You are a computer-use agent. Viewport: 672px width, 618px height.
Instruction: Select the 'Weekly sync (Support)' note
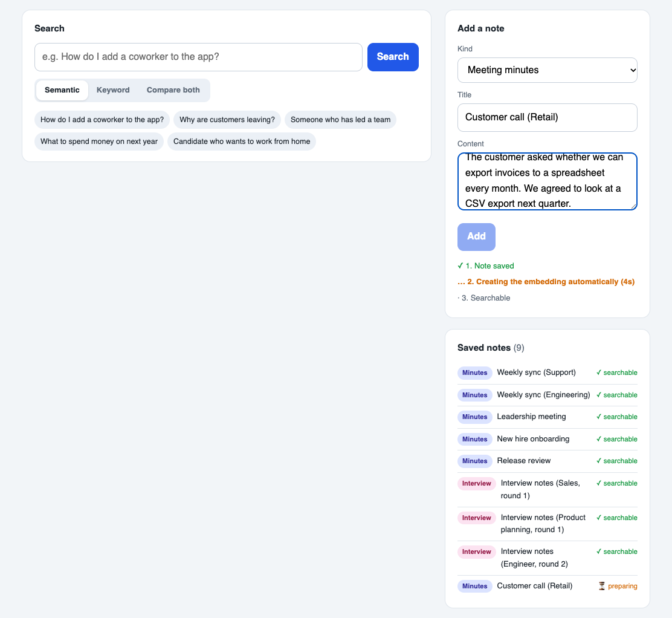click(x=548, y=372)
